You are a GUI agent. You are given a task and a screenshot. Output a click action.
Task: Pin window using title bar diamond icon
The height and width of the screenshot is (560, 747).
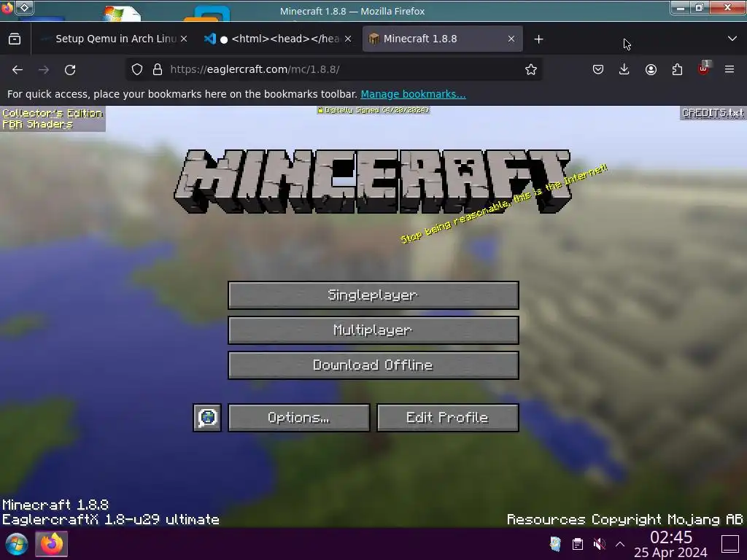(24, 7)
